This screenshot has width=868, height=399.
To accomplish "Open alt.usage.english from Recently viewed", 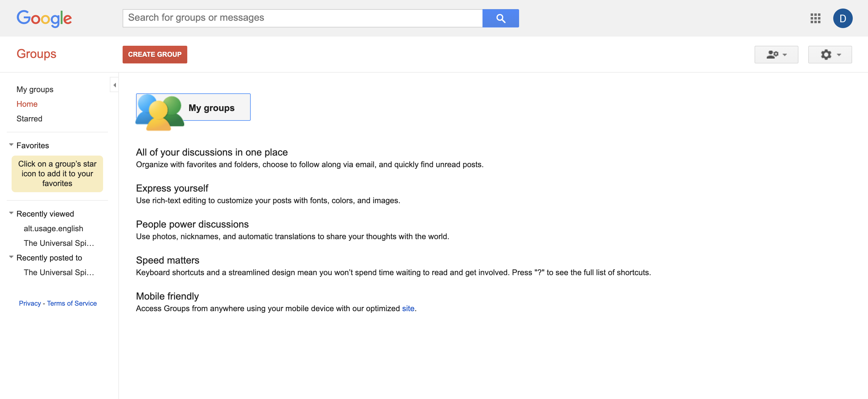I will click(53, 228).
